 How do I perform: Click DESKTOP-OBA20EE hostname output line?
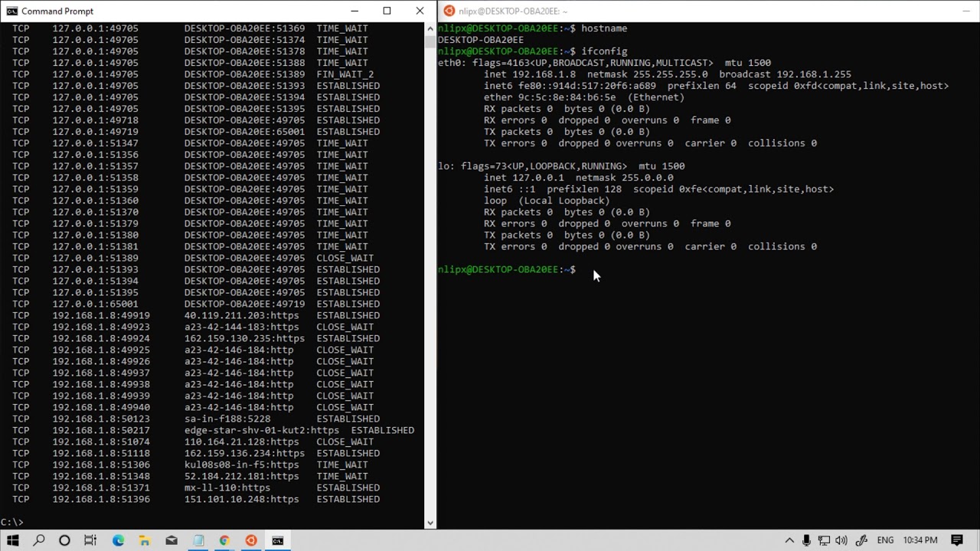(481, 40)
